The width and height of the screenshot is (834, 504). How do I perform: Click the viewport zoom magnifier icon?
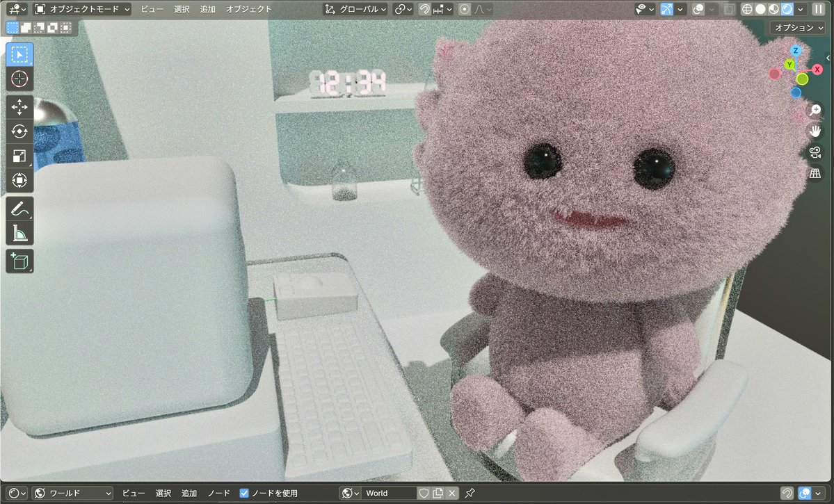815,110
